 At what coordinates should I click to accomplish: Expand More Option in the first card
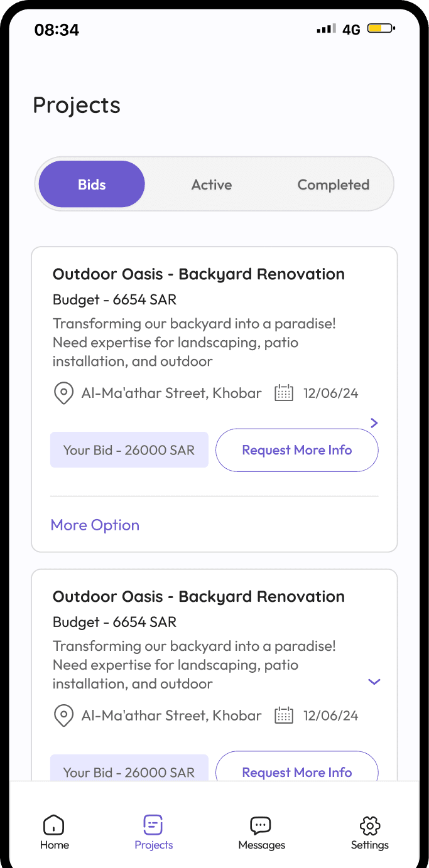point(95,525)
